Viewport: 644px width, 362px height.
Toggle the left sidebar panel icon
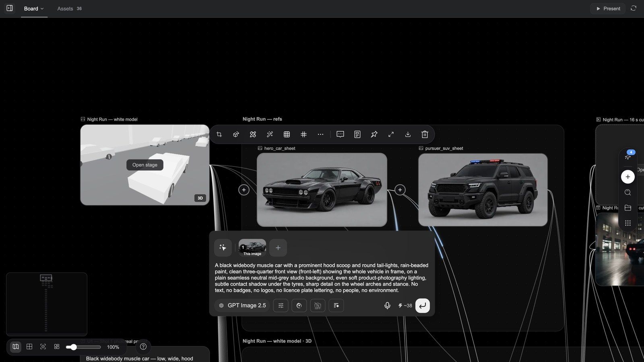tap(10, 8)
